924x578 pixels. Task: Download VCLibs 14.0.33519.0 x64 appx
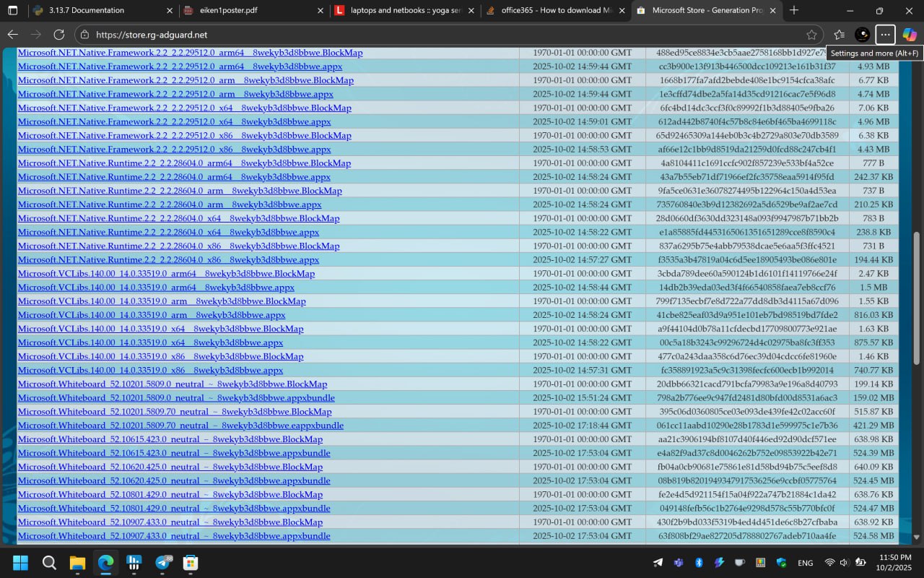pos(150,342)
